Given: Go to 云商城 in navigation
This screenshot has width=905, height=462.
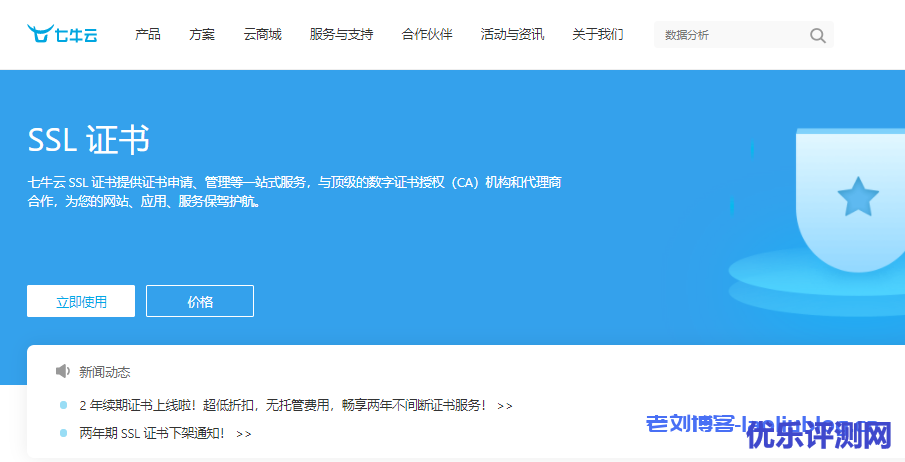Looking at the screenshot, I should 262,35.
